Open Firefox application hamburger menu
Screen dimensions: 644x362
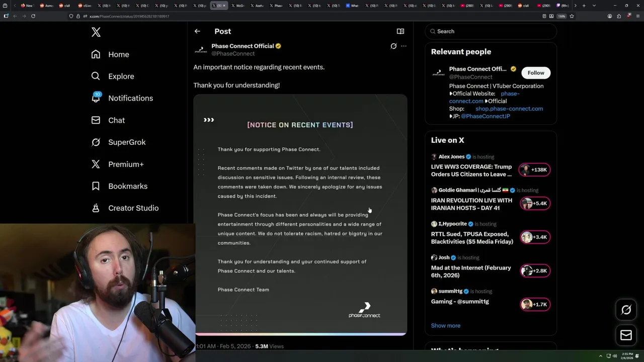[638, 16]
